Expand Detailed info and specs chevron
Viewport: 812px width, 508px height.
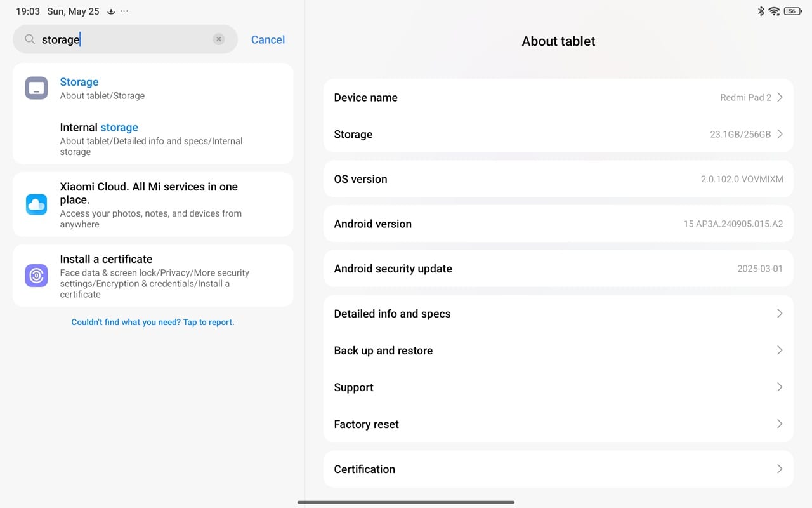[780, 314]
